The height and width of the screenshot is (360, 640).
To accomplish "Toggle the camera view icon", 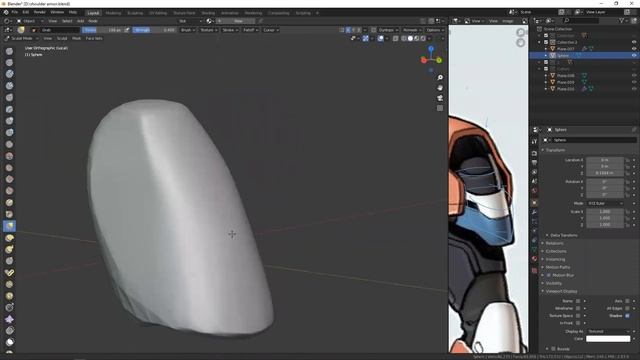I will [x=440, y=98].
